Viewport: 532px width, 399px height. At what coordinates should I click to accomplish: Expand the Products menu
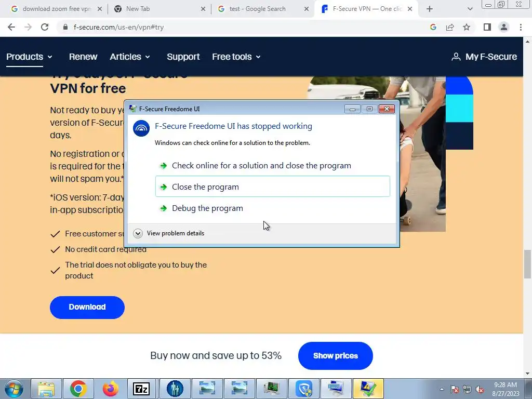coord(29,57)
